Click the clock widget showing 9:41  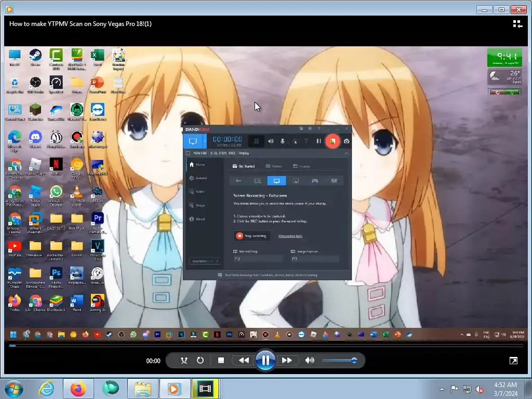click(504, 58)
